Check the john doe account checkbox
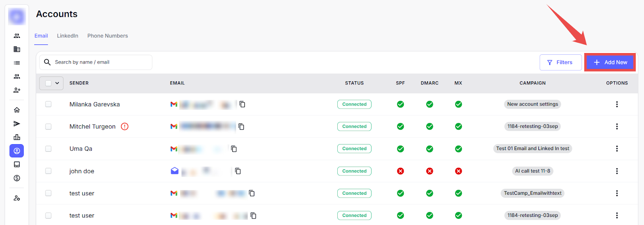644x225 pixels. coord(48,171)
